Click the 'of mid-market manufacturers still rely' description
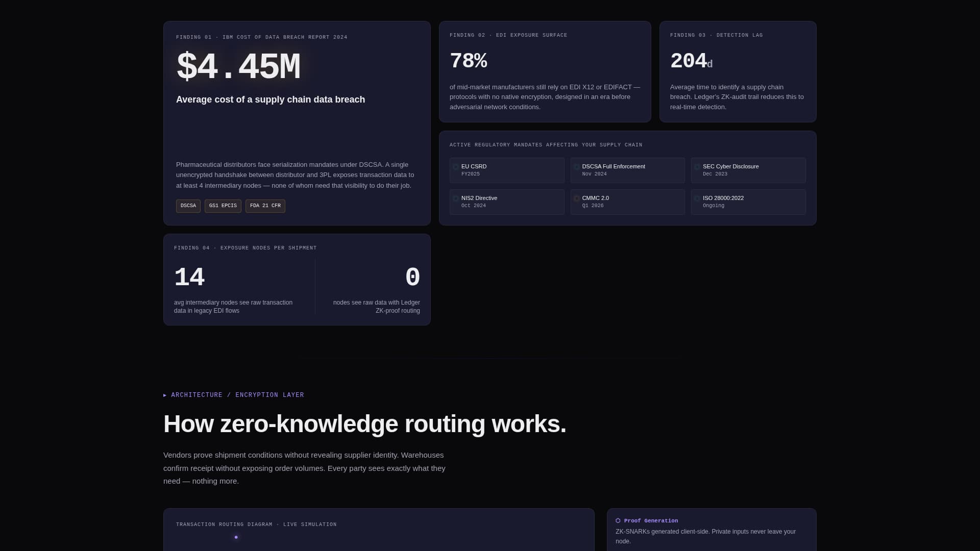Image resolution: width=980 pixels, height=551 pixels. (x=545, y=97)
